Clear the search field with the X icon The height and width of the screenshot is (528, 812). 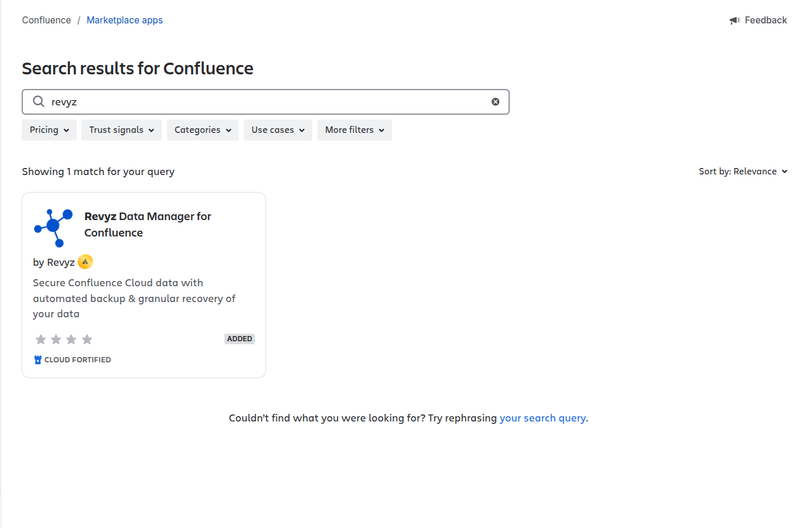pyautogui.click(x=495, y=102)
